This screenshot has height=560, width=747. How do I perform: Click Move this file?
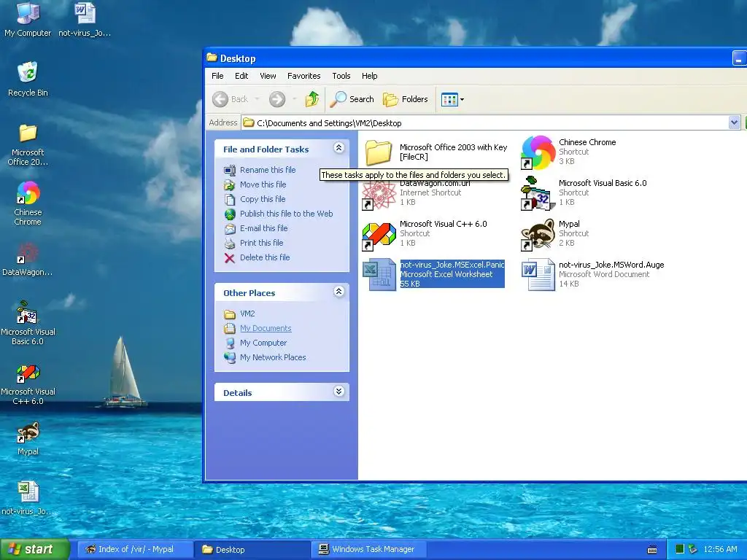255,184
